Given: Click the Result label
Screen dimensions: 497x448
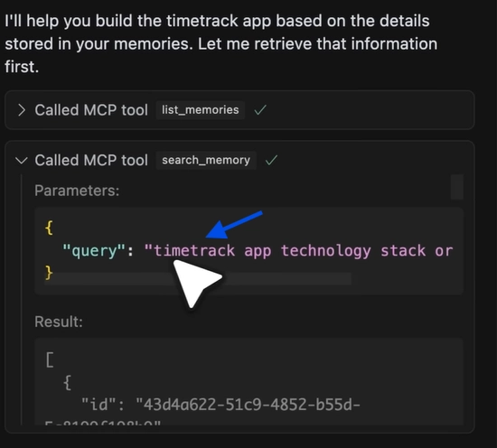Looking at the screenshot, I should [59, 322].
